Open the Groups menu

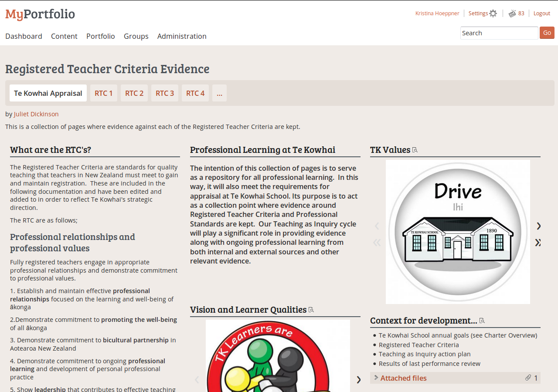click(x=136, y=36)
